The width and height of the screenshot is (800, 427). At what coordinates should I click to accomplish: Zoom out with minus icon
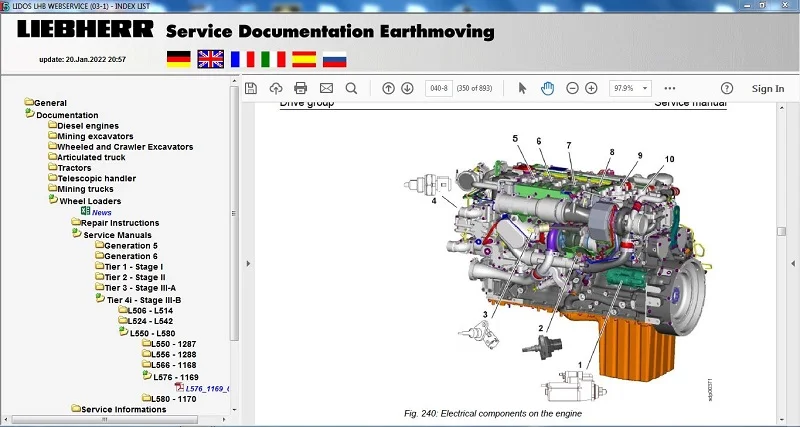572,88
